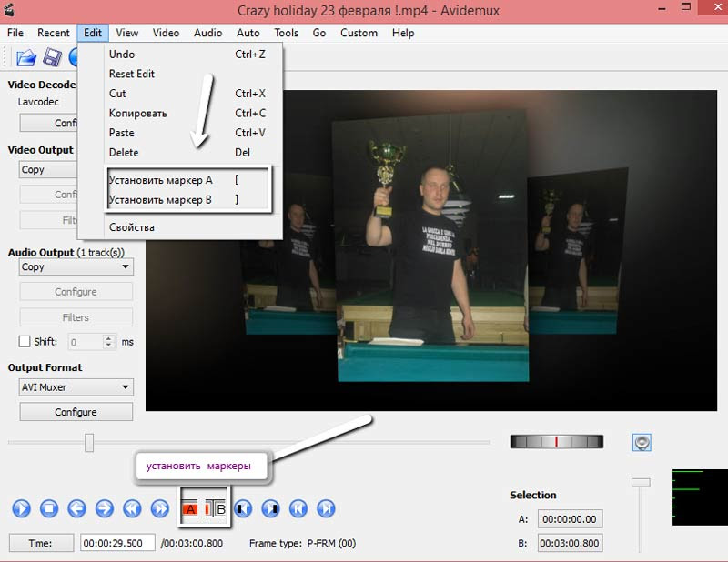The width and height of the screenshot is (728, 562).
Task: Open the Audio Output Copy dropdown
Action: (x=76, y=267)
